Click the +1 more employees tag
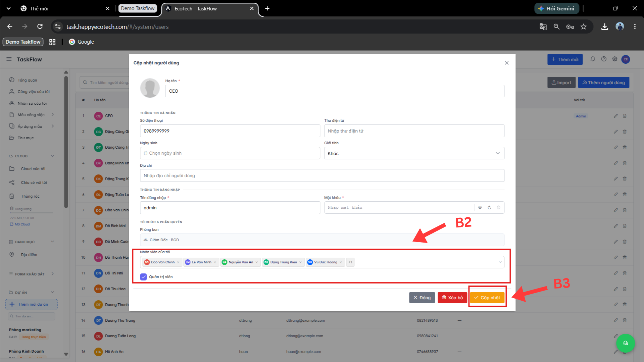The image size is (644, 362). pyautogui.click(x=350, y=262)
